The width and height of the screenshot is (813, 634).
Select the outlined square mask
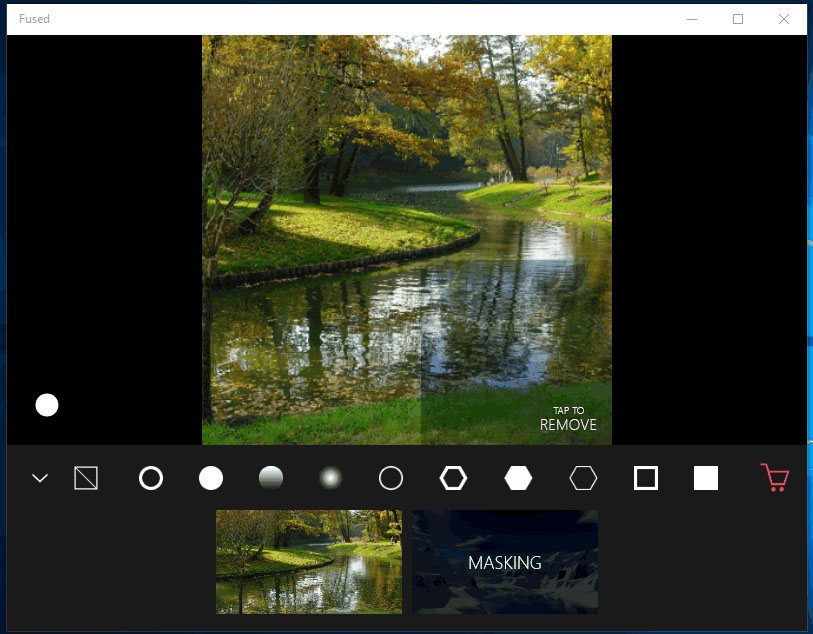(x=646, y=478)
